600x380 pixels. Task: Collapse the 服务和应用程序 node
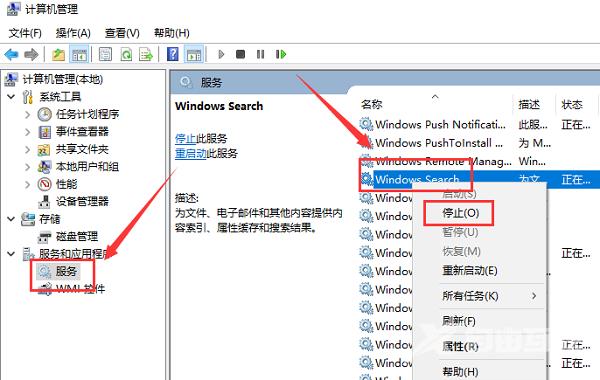coord(11,253)
